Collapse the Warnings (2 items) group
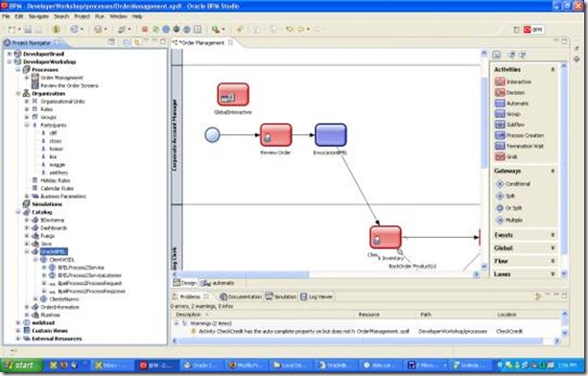The image size is (588, 376). (176, 323)
